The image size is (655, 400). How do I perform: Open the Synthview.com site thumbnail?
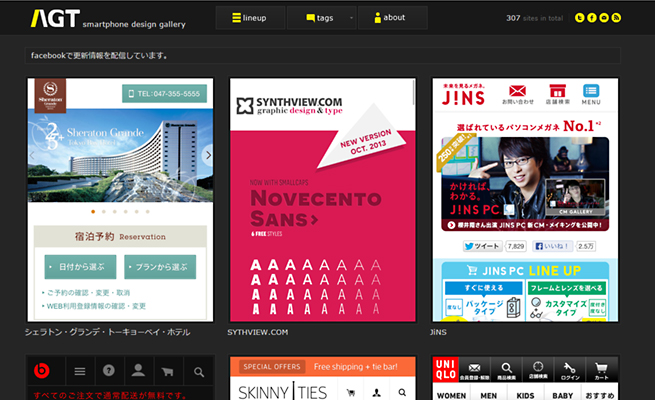click(x=323, y=200)
